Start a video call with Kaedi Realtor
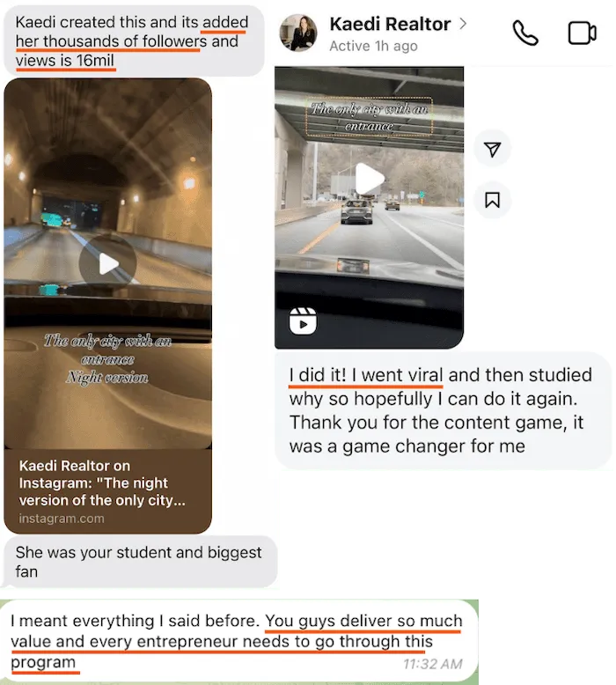The width and height of the screenshot is (616, 685). click(583, 33)
